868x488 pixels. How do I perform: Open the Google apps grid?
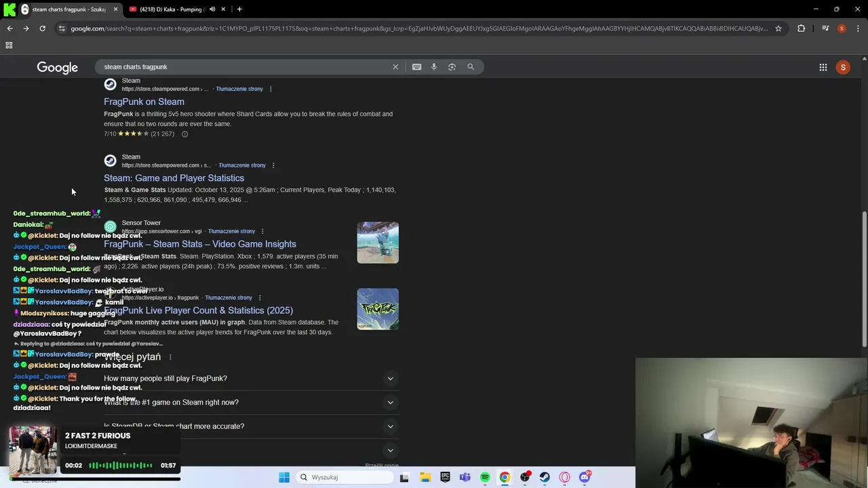(x=823, y=67)
